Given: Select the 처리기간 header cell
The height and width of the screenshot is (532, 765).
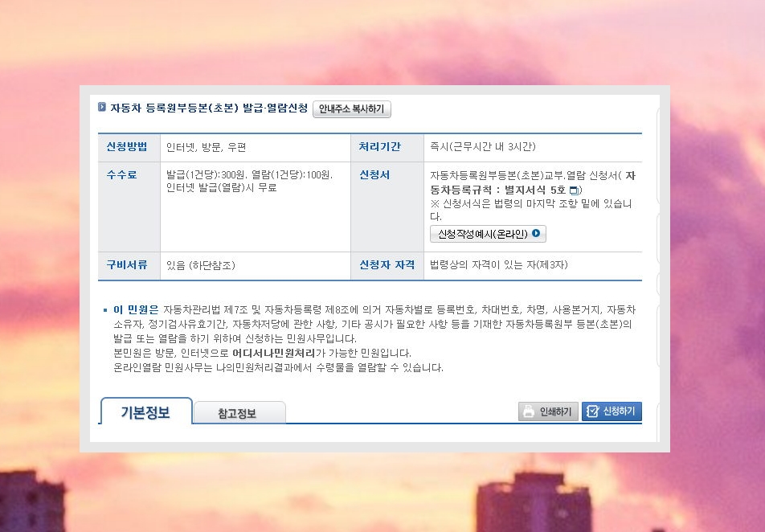Looking at the screenshot, I should (387, 147).
